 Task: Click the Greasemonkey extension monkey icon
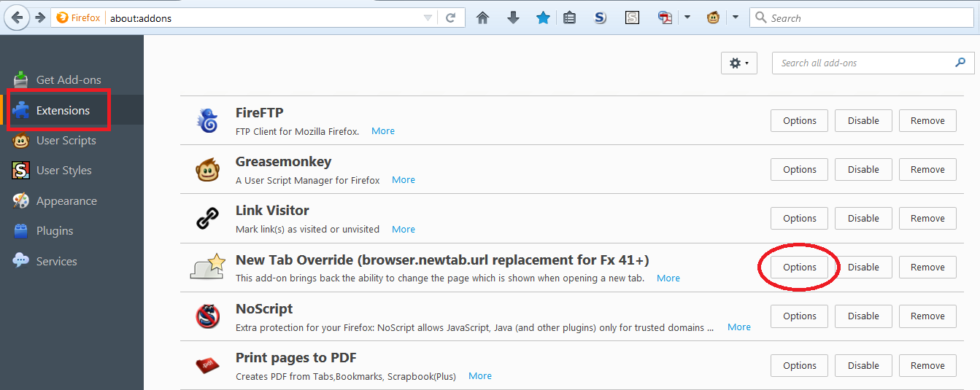tap(207, 170)
